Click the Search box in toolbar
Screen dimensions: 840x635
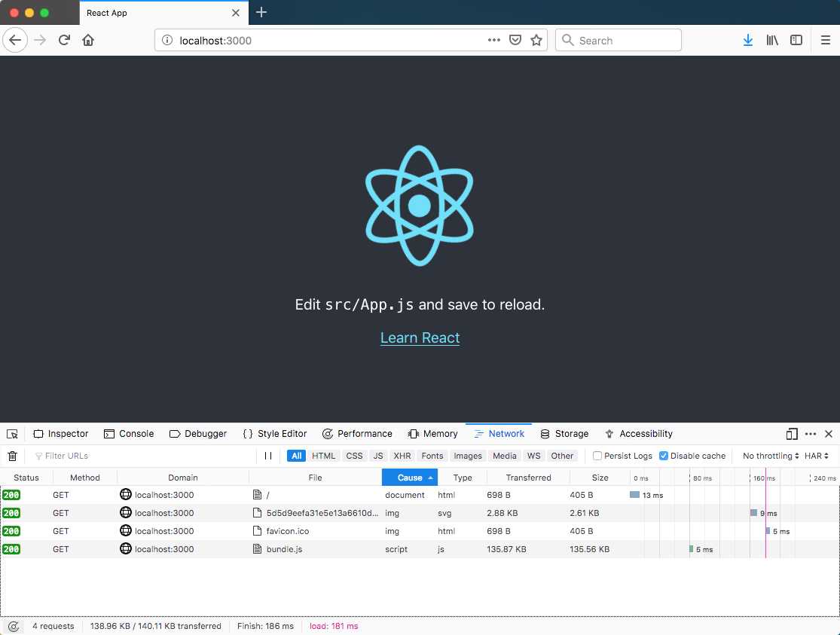pos(619,40)
